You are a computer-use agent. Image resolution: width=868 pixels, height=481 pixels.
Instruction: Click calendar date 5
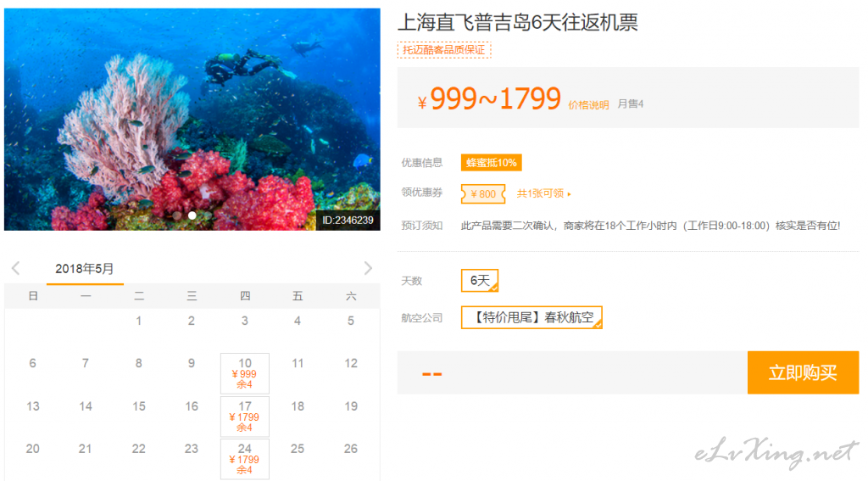(351, 321)
